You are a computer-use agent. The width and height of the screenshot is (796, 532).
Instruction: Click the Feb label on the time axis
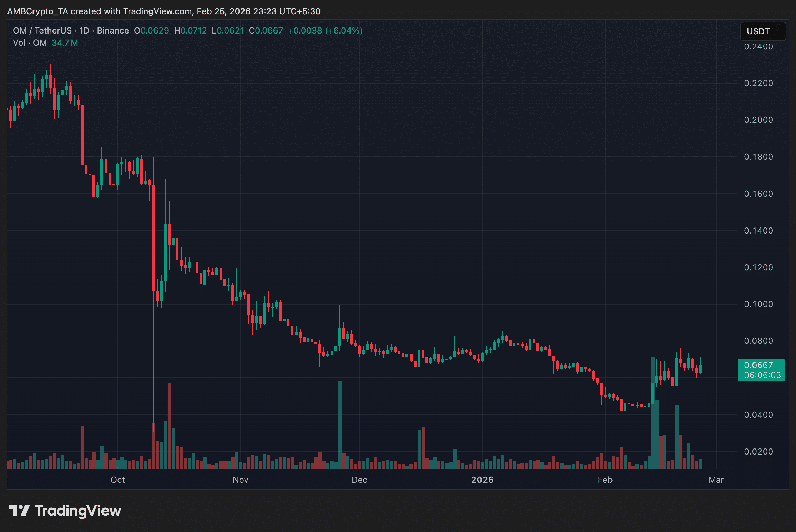click(605, 480)
